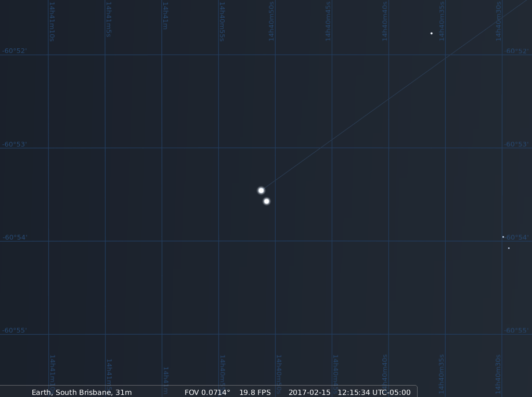Screen dimensions: 532x397
Task: Click the -60°55' declination label on right edge
Action: pyautogui.click(x=517, y=330)
